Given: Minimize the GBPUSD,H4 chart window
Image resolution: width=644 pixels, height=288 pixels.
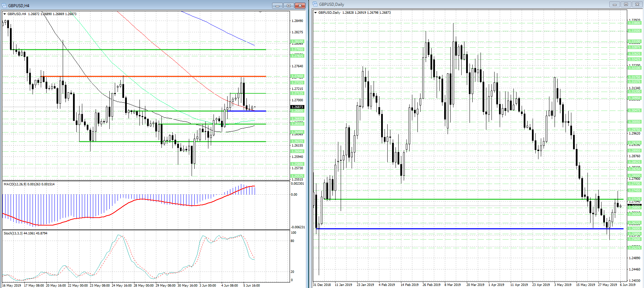Looking at the screenshot, I should (x=278, y=5).
